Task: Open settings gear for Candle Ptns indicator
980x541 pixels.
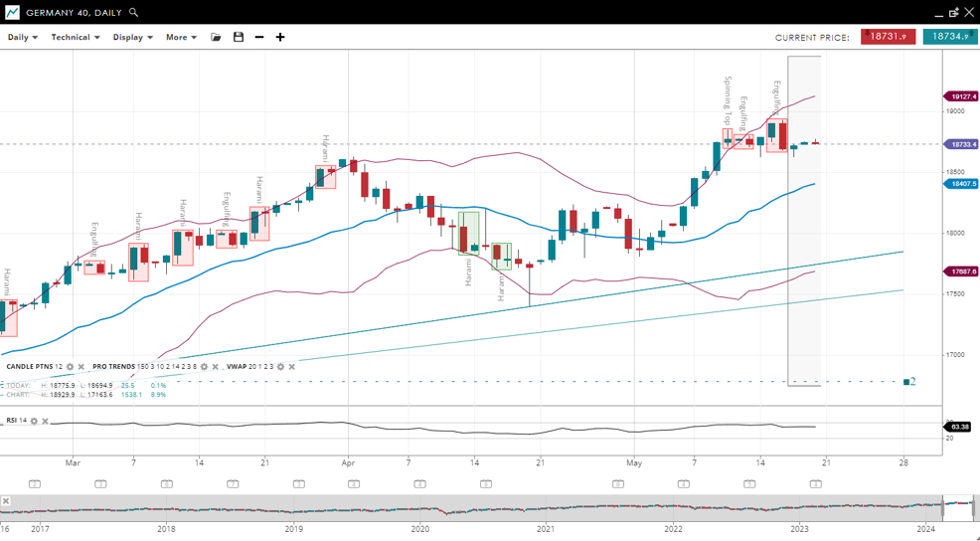Action: click(x=70, y=367)
